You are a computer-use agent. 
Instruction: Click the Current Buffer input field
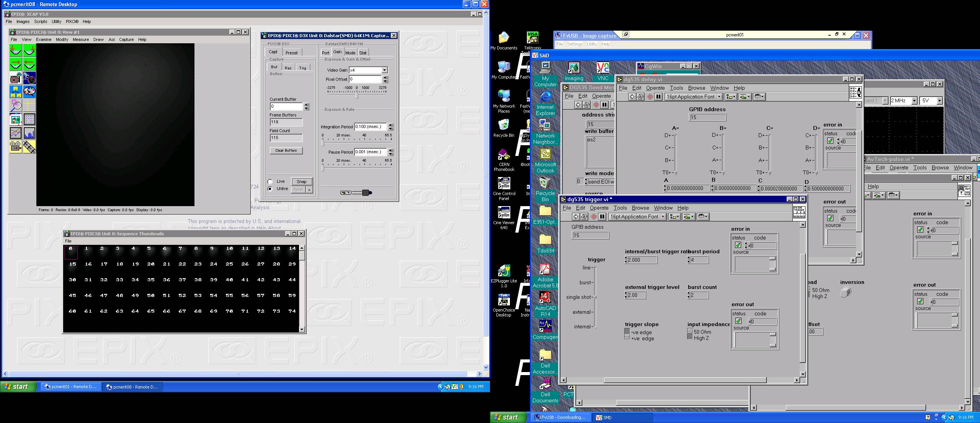pos(286,106)
